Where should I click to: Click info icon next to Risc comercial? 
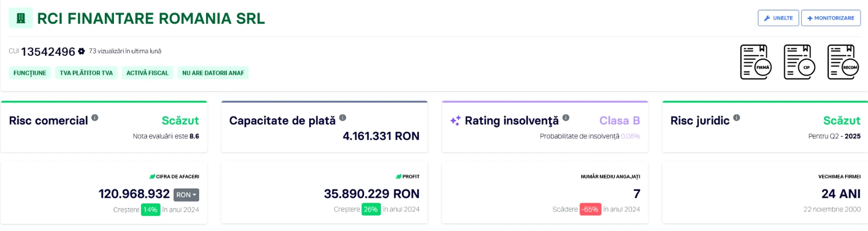(95, 117)
